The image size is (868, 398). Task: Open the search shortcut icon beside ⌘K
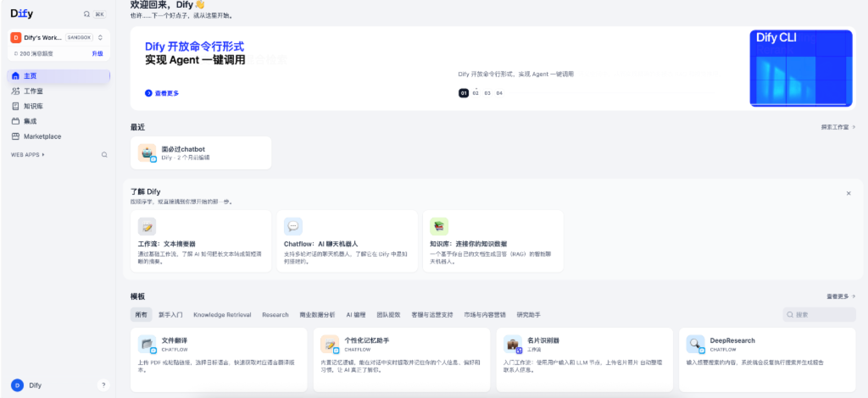tap(86, 14)
